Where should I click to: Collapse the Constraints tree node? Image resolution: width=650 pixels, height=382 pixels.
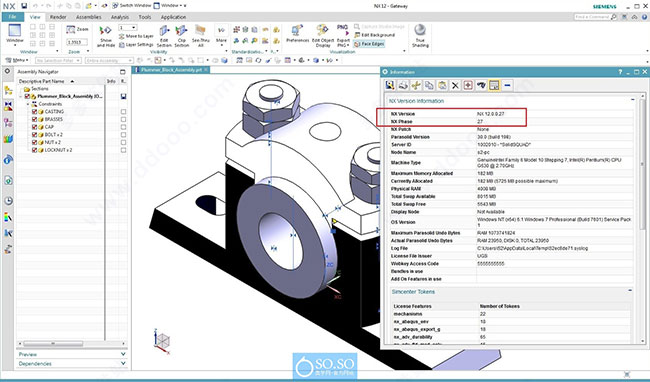pyautogui.click(x=28, y=104)
